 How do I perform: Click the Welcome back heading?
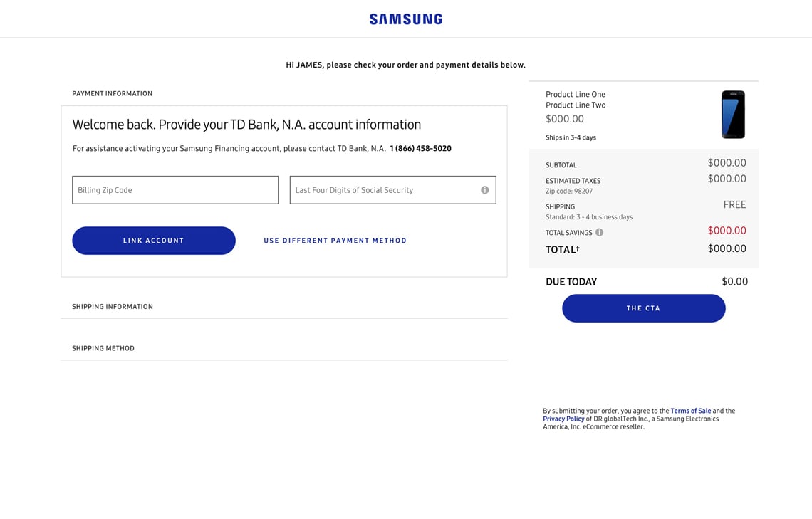(x=246, y=125)
